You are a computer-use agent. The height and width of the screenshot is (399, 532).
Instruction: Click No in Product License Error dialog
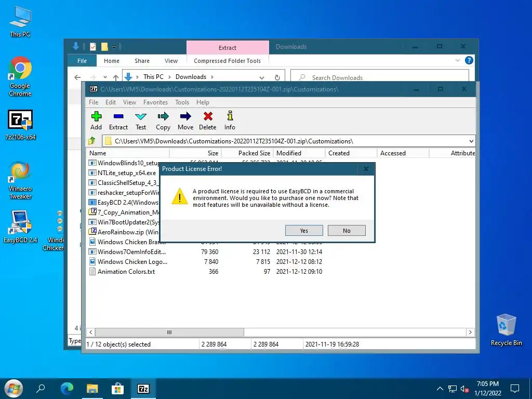click(347, 230)
